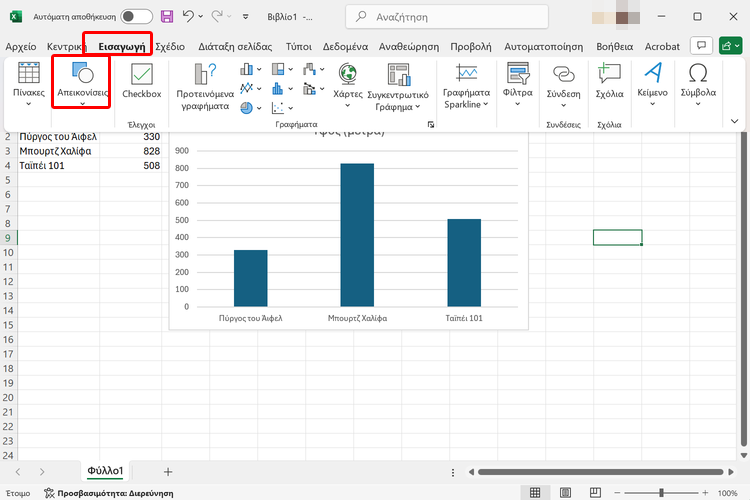Adjust the zoom slider handle
The width and height of the screenshot is (750, 500).
point(662,492)
